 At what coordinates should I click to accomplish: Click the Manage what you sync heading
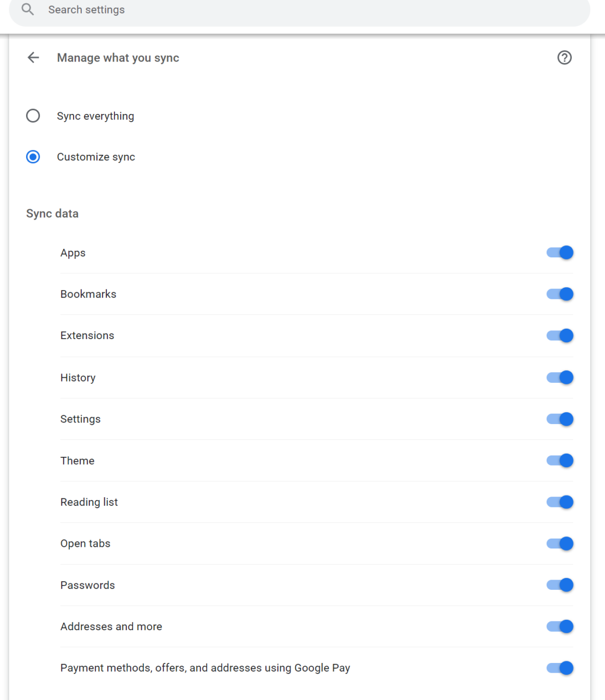click(118, 57)
